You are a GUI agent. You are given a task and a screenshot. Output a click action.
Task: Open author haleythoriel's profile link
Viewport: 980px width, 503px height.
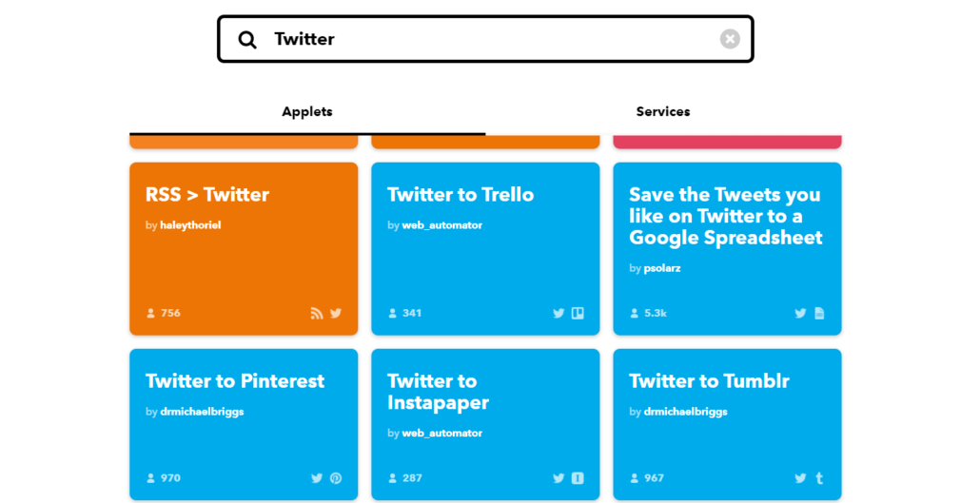pyautogui.click(x=190, y=225)
